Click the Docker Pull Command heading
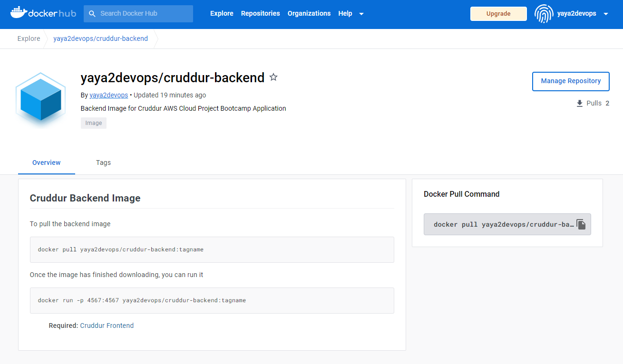 point(462,194)
